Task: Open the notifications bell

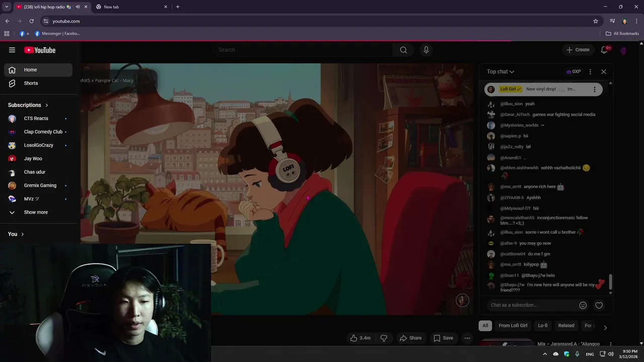Action: point(605,50)
